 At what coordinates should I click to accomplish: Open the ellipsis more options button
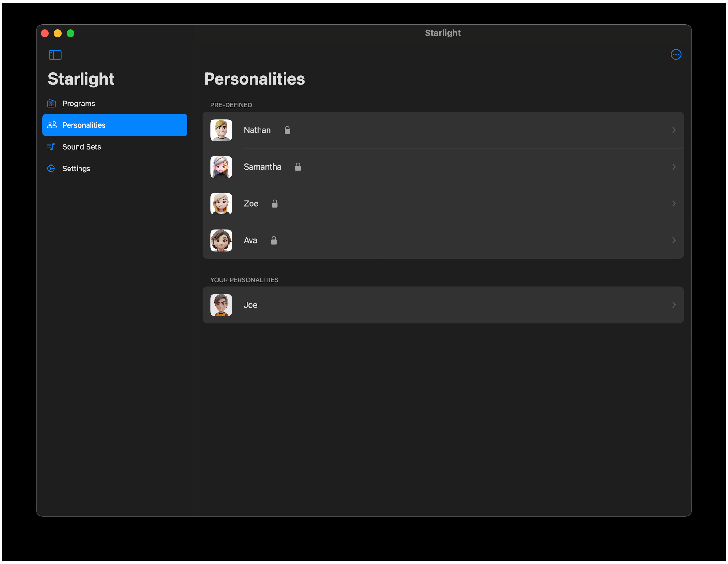click(676, 54)
